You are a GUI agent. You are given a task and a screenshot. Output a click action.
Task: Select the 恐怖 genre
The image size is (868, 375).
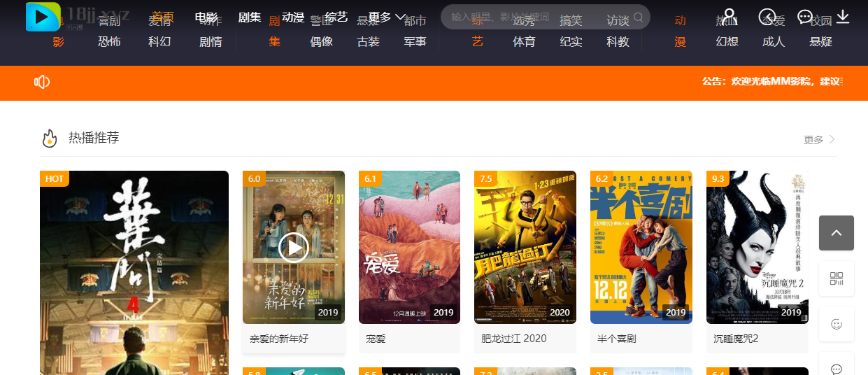tap(109, 41)
